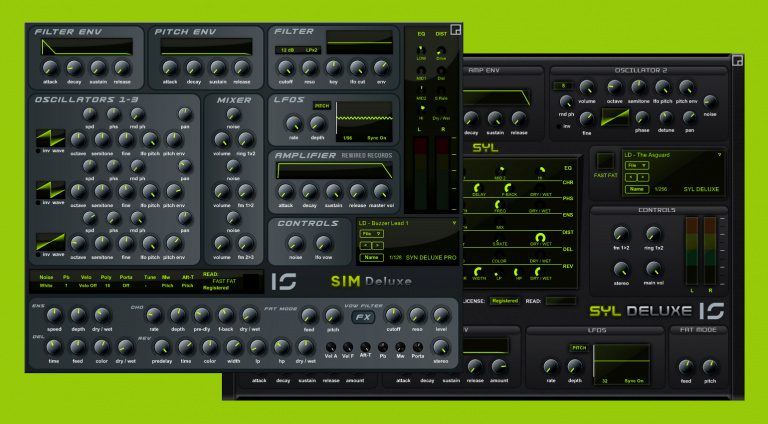Screen dimensions: 768x424
Task: Toggle the PITCH selector in SIM LFOs
Action: pyautogui.click(x=322, y=106)
